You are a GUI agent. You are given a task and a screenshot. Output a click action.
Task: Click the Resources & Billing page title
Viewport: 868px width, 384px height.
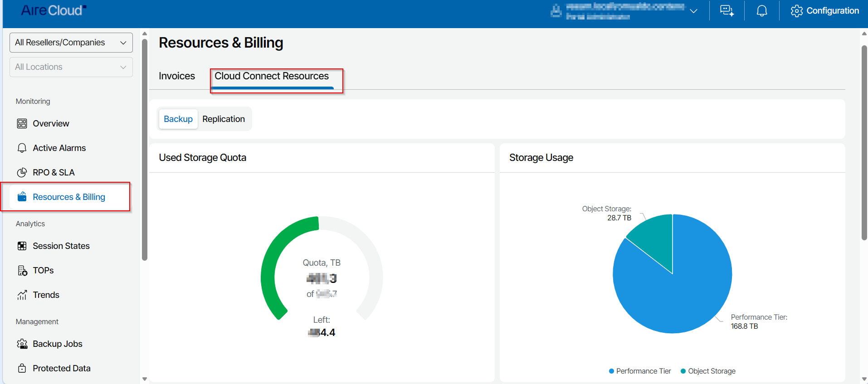click(x=221, y=43)
